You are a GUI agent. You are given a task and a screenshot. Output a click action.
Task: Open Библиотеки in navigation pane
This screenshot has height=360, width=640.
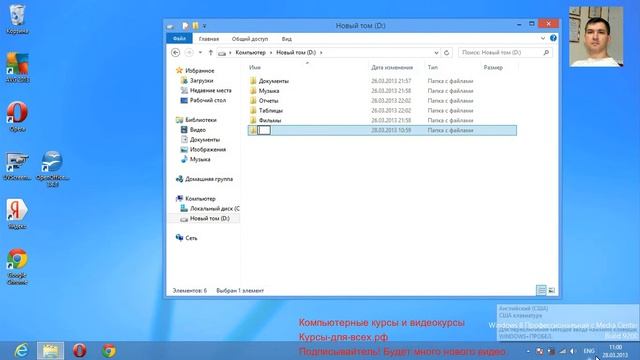[x=200, y=120]
